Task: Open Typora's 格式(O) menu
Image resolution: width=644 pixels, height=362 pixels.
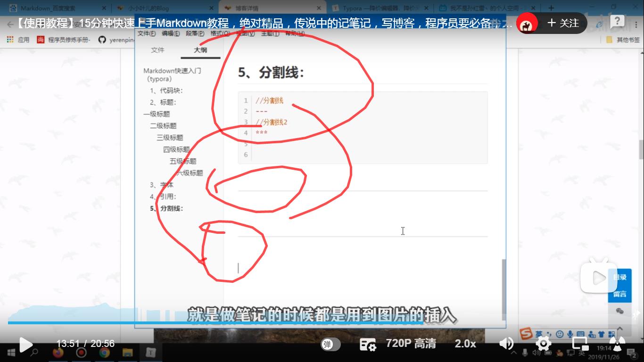Action: [220, 33]
